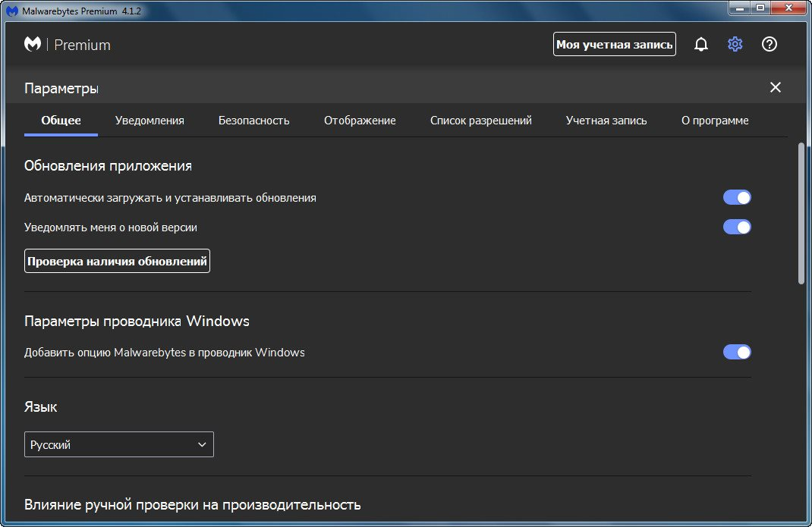Click the Malwarebytes logo in the header
The image size is (812, 527).
[33, 45]
